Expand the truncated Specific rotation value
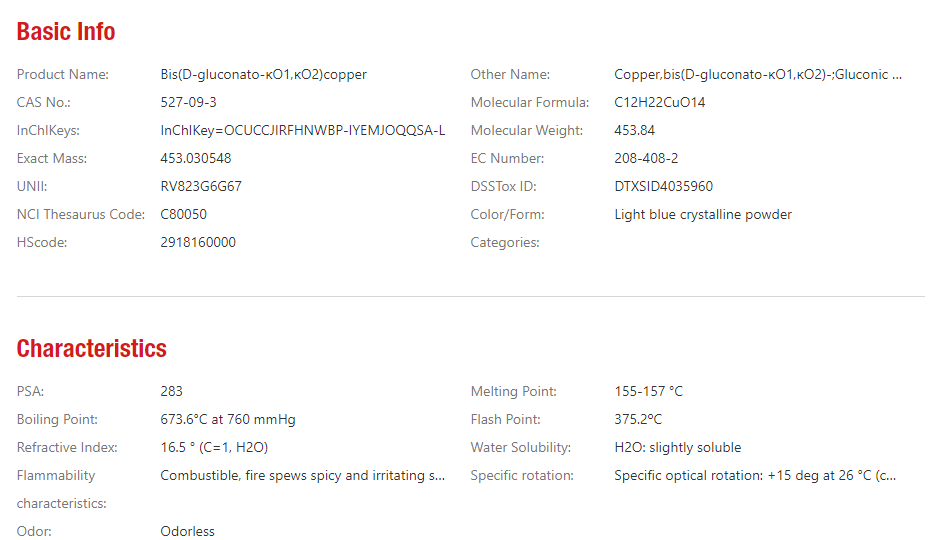The width and height of the screenshot is (949, 540). point(755,475)
